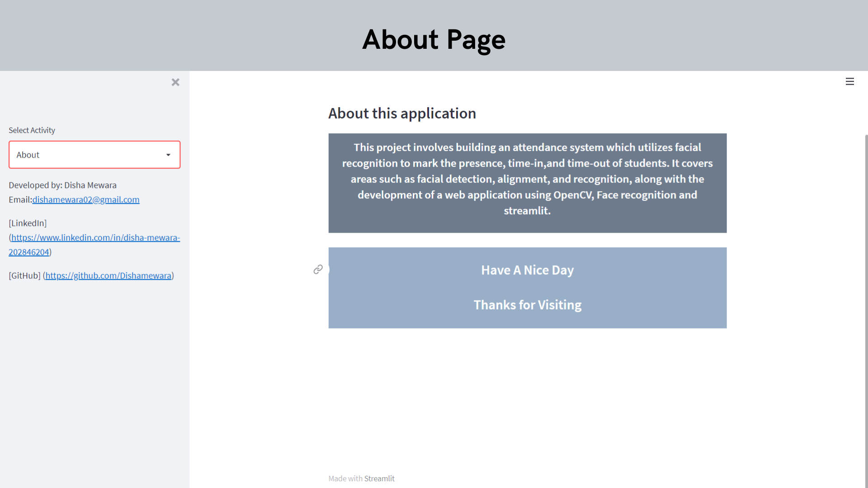Click the "About Page" title at top
This screenshot has height=488, width=868.
(434, 40)
